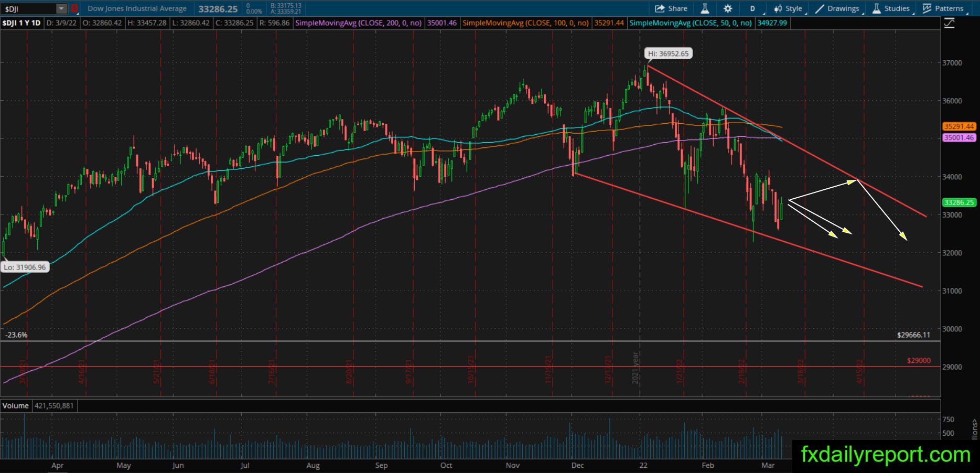Click the candlestick Style icon

pyautogui.click(x=778, y=8)
